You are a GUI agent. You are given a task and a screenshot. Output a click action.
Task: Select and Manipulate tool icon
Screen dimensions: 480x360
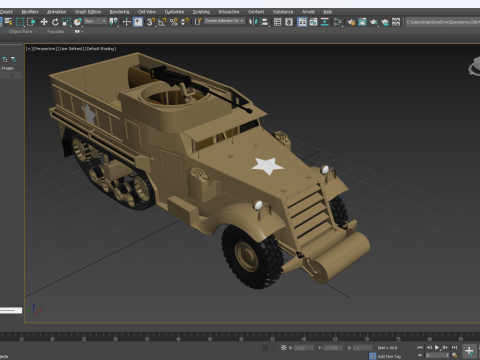[127, 22]
